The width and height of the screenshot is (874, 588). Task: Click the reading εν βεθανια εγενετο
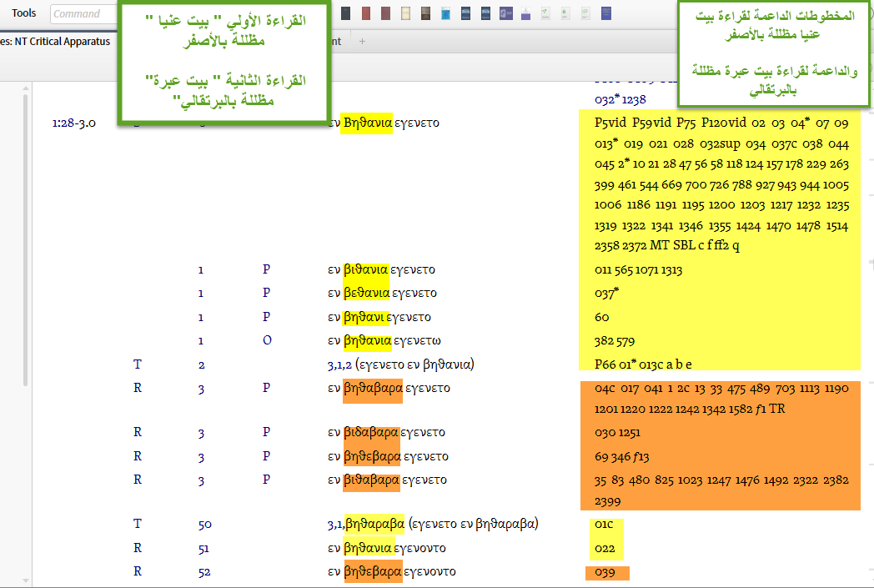click(x=382, y=293)
